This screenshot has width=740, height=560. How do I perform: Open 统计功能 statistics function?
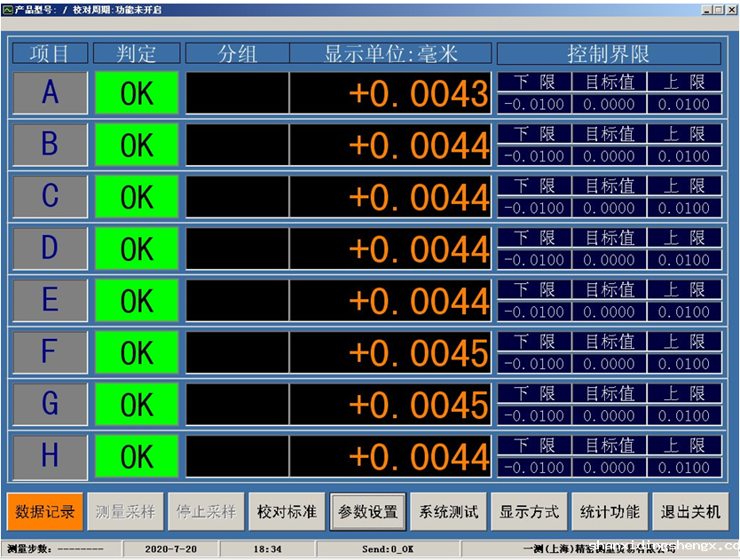(609, 512)
